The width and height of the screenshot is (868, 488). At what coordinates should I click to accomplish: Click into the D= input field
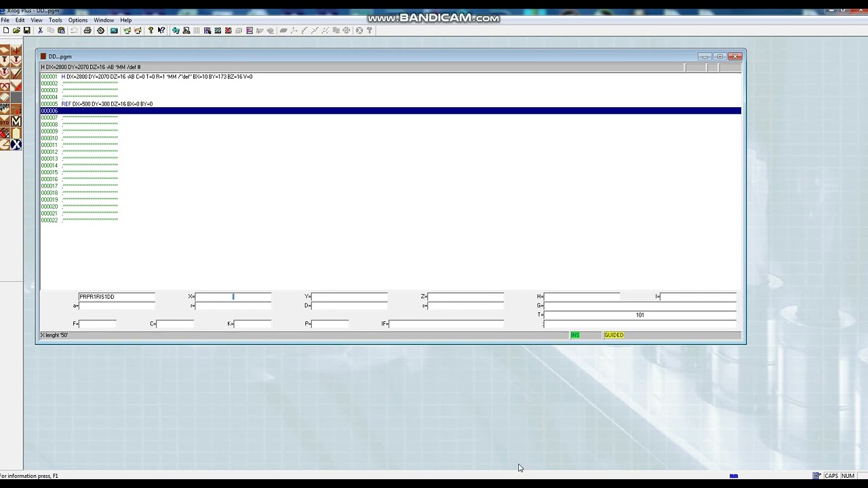pyautogui.click(x=349, y=306)
